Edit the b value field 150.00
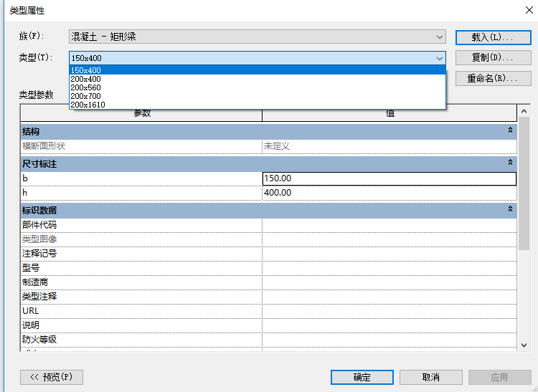538x392 pixels. [390, 178]
